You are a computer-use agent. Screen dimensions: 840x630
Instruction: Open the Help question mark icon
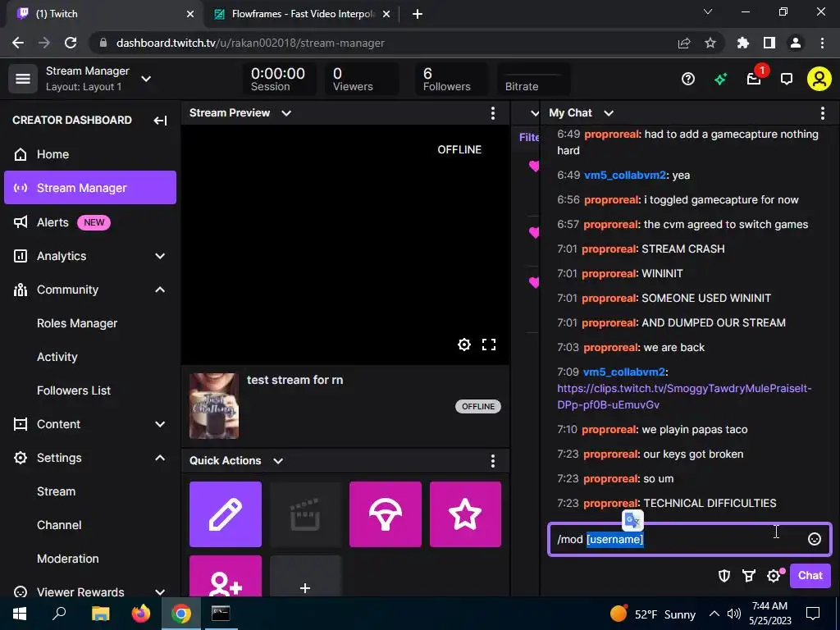click(688, 80)
